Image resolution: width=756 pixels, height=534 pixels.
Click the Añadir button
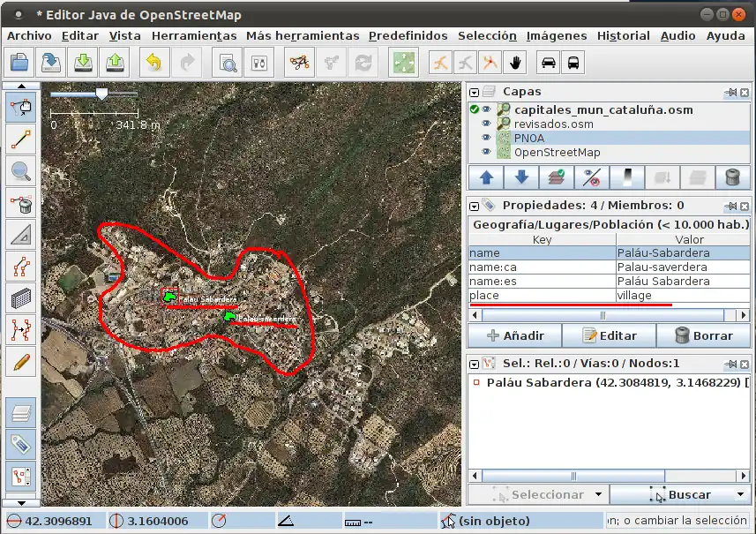(517, 335)
